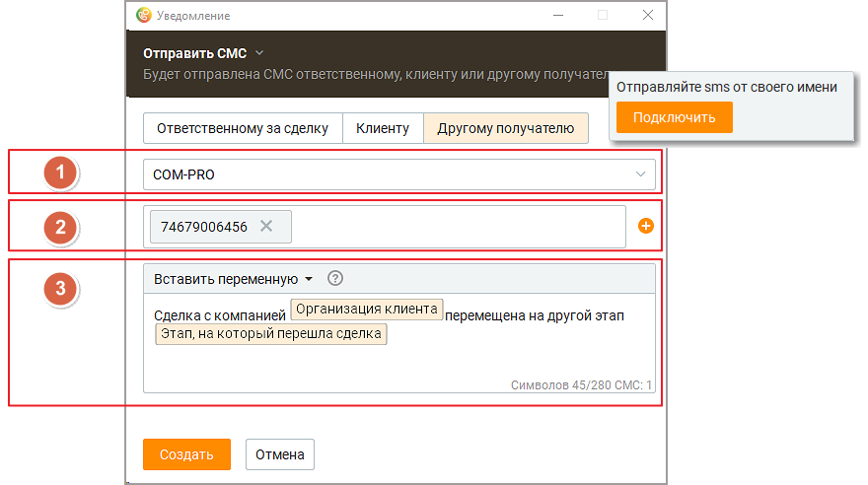Minimize the Уведомление window
The width and height of the screenshot is (868, 485).
(x=558, y=15)
